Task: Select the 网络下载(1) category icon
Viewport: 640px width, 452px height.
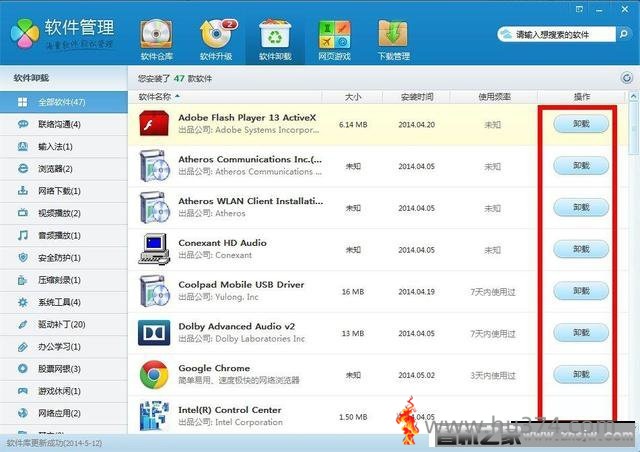Action: click(x=23, y=191)
